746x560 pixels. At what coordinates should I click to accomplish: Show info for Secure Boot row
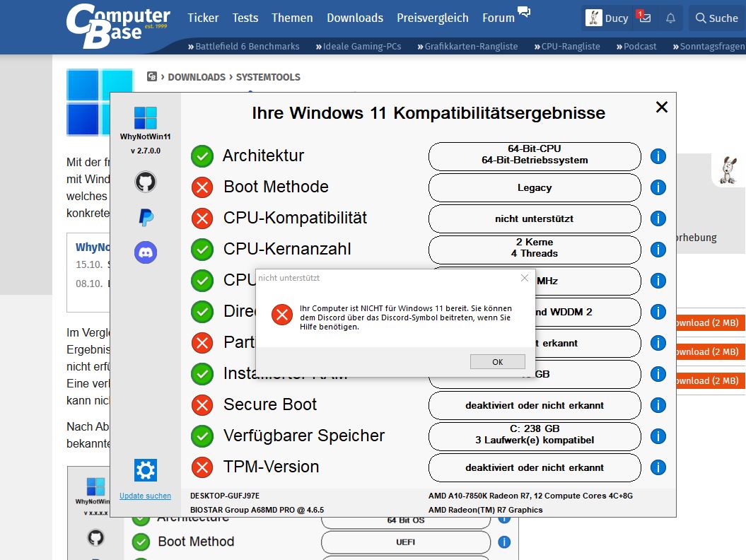click(658, 405)
